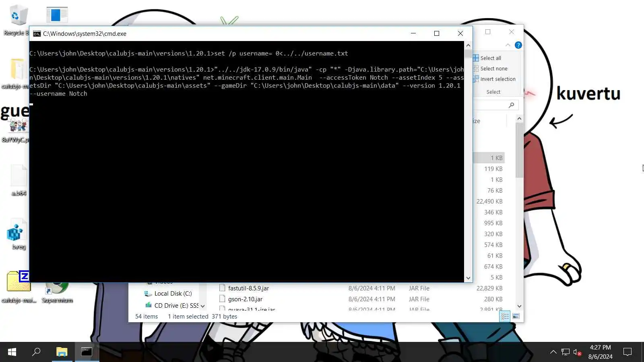Select CD Drive (E:) in navigation pane

pyautogui.click(x=172, y=305)
